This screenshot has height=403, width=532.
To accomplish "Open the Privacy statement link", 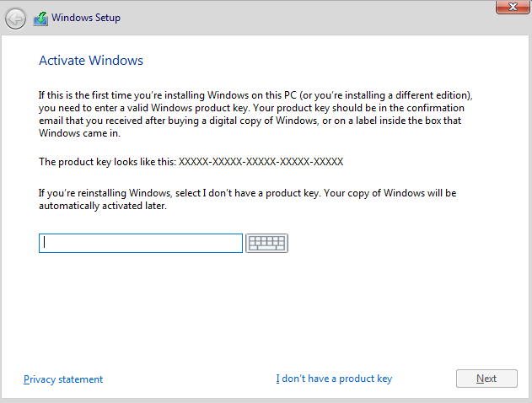I will (63, 379).
